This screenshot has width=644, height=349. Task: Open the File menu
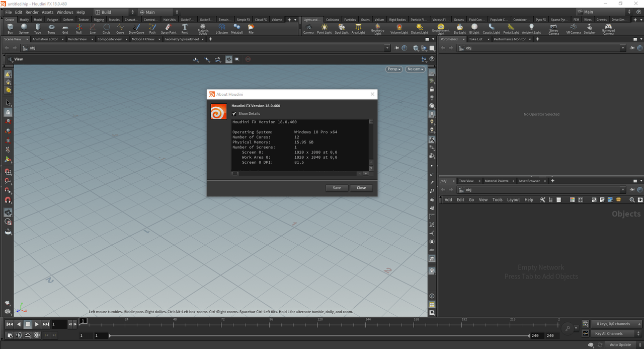tap(9, 12)
